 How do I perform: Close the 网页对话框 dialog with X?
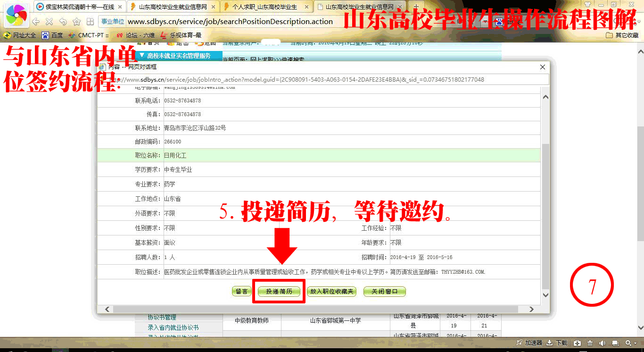tap(542, 67)
